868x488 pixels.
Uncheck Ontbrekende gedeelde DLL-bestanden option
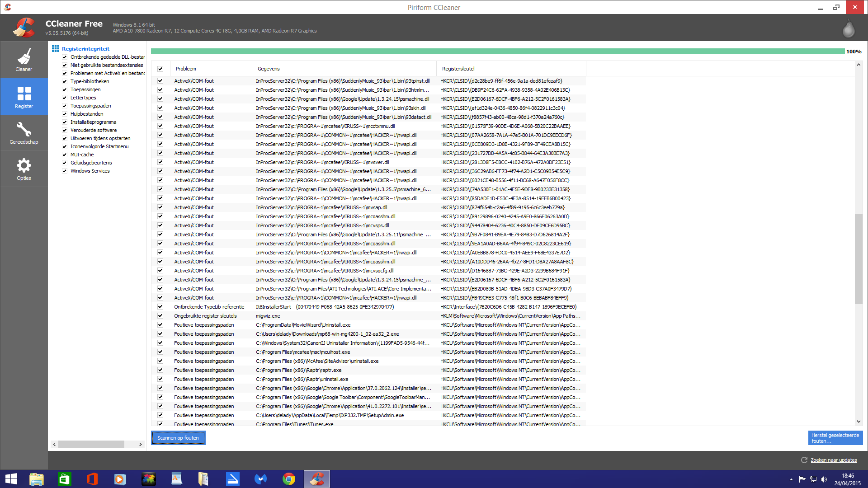[65, 57]
